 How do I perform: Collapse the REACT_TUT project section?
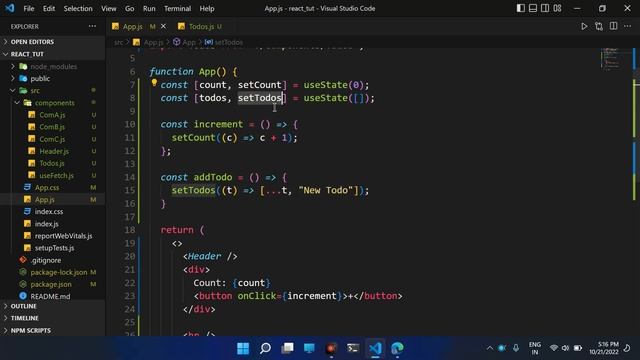[x=52, y=54]
